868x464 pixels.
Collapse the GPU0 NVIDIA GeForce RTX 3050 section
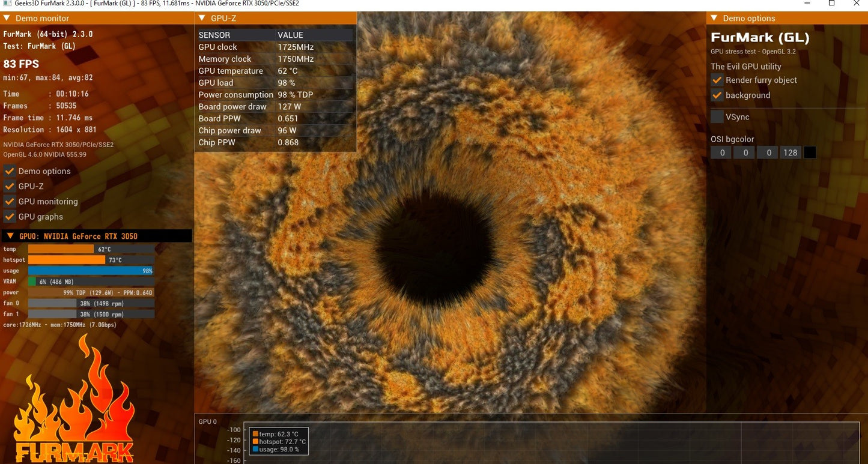pyautogui.click(x=10, y=236)
